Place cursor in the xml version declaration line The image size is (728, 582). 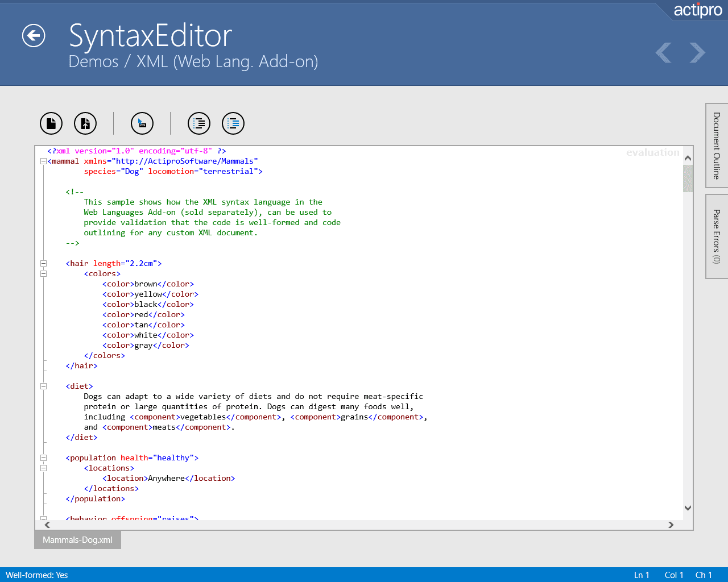click(136, 151)
